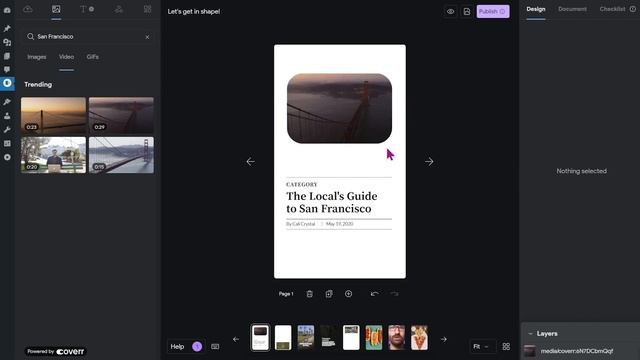Click the Publish button

click(493, 11)
